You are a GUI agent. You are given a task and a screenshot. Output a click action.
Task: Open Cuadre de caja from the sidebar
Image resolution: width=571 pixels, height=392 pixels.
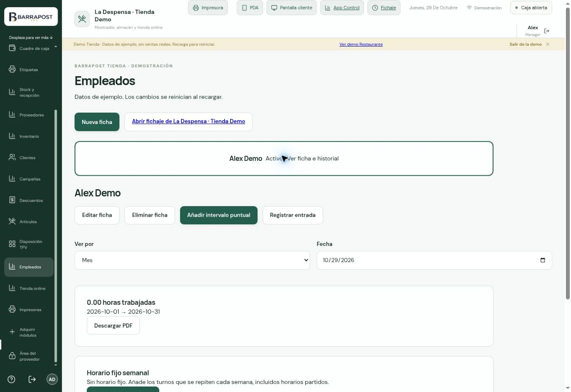(x=29, y=48)
